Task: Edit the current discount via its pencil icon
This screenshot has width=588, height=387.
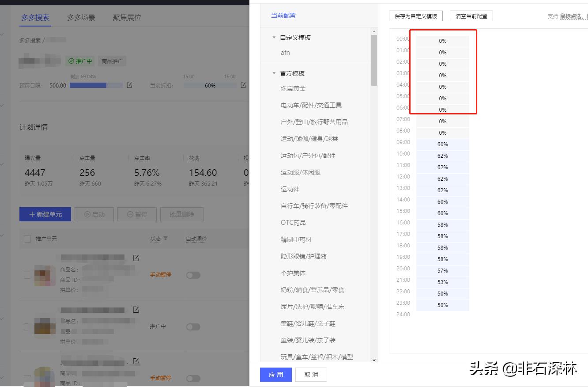Action: coord(243,85)
